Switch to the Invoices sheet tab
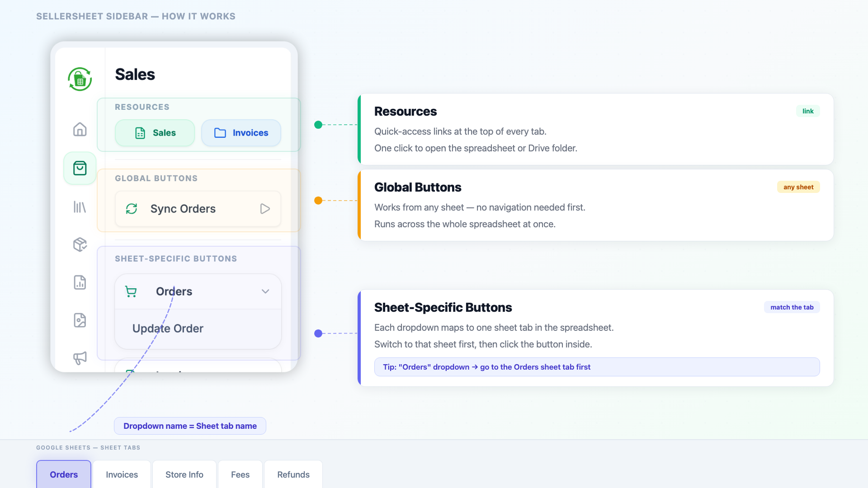The height and width of the screenshot is (488, 868). [x=121, y=474]
